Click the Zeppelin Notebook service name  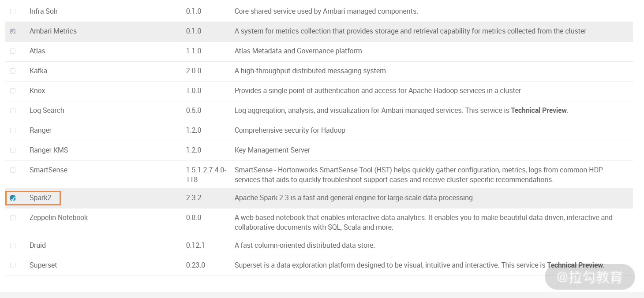click(59, 218)
